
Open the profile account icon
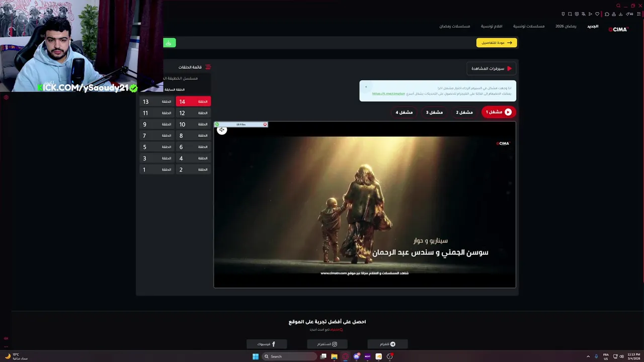click(x=614, y=14)
